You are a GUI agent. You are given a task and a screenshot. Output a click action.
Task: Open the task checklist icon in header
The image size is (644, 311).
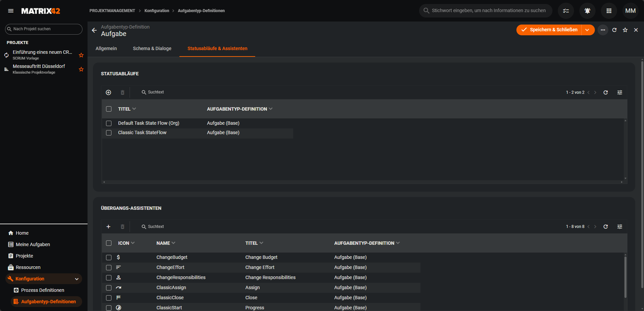566,11
